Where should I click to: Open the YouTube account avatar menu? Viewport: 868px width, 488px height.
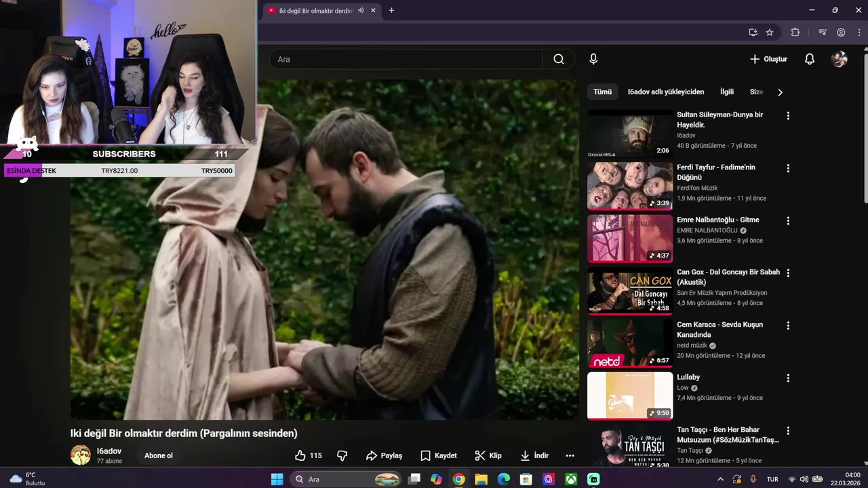coord(840,59)
